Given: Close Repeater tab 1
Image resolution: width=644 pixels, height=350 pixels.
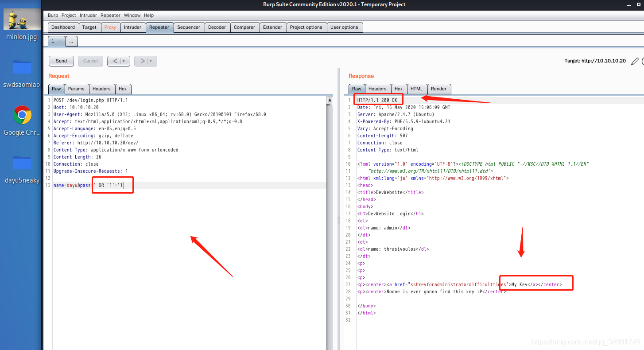Looking at the screenshot, I should click(60, 41).
